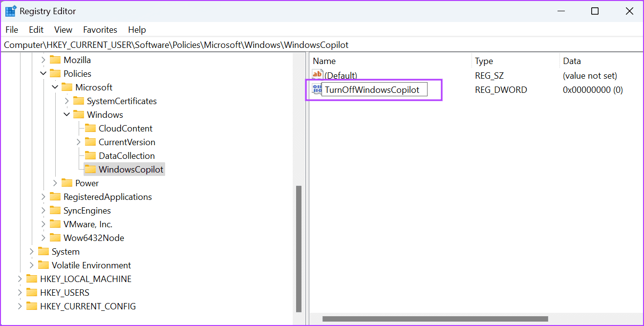Click the Microsoft folder icon
This screenshot has width=644, height=326.
coord(67,87)
